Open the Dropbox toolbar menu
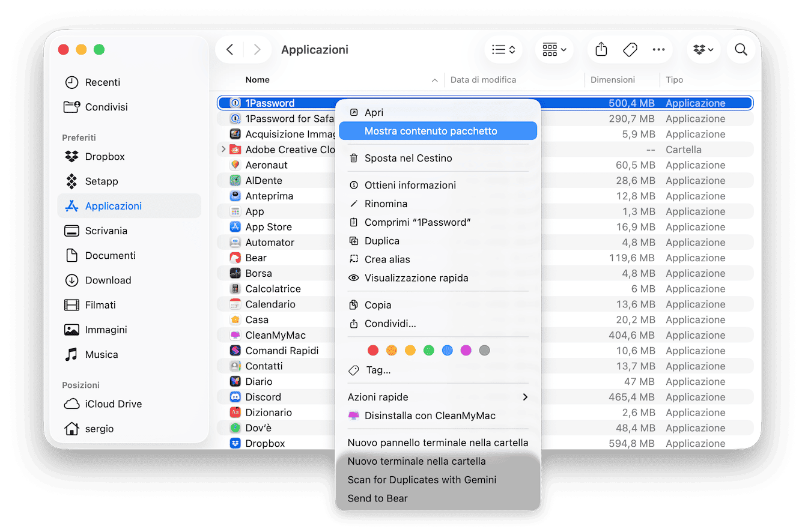The image size is (805, 532). tap(703, 50)
